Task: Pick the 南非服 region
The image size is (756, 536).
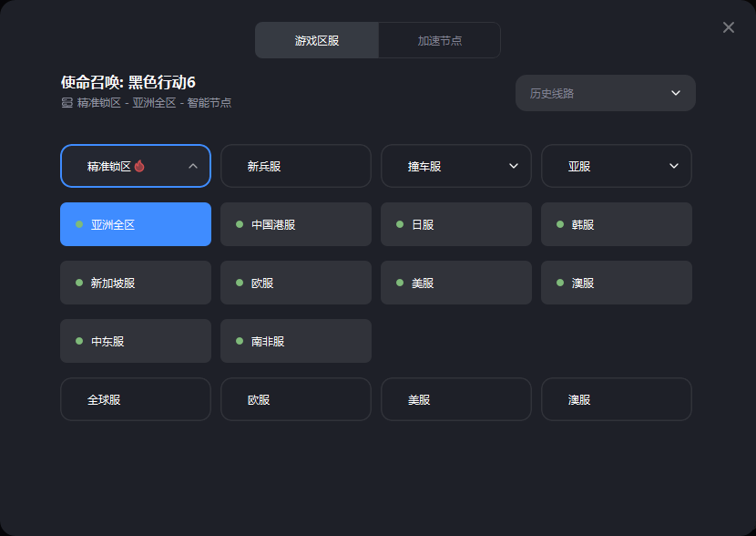Action: (296, 341)
